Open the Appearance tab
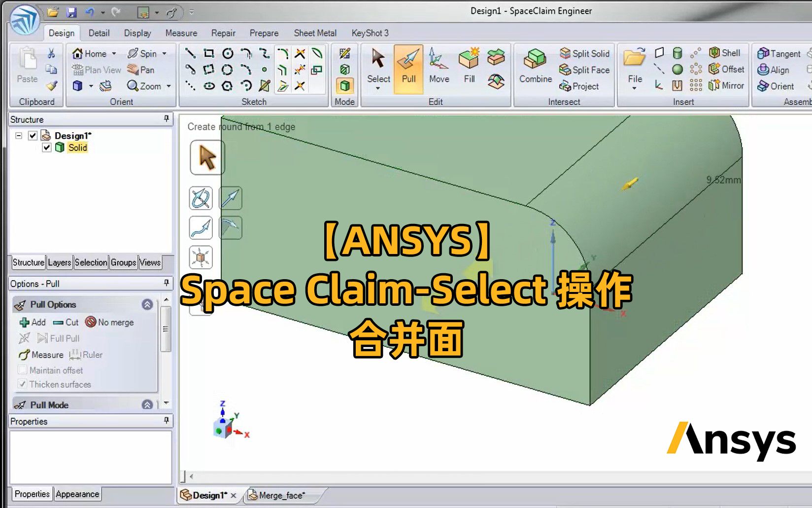Image resolution: width=812 pixels, height=508 pixels. pos(77,494)
